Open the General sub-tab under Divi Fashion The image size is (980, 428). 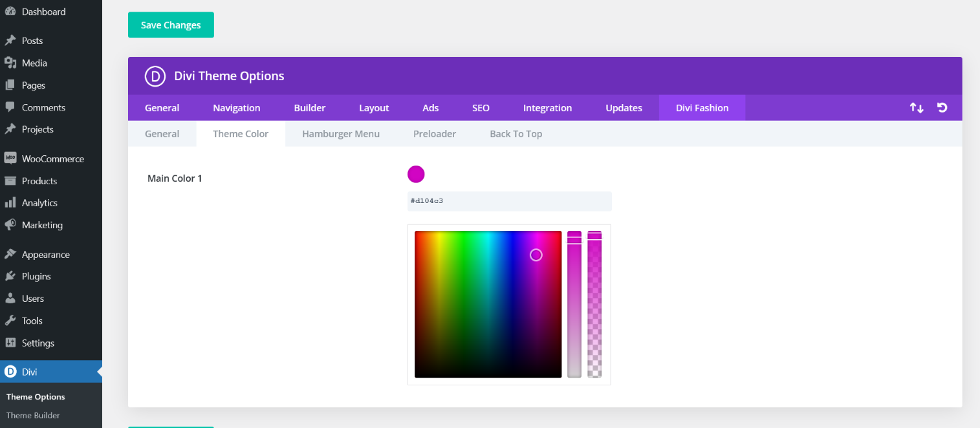pos(162,134)
